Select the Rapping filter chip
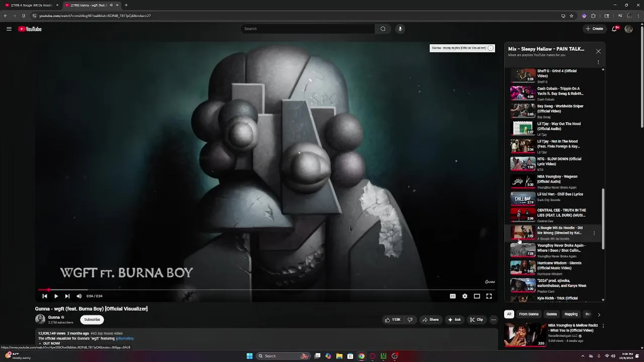 pyautogui.click(x=571, y=314)
